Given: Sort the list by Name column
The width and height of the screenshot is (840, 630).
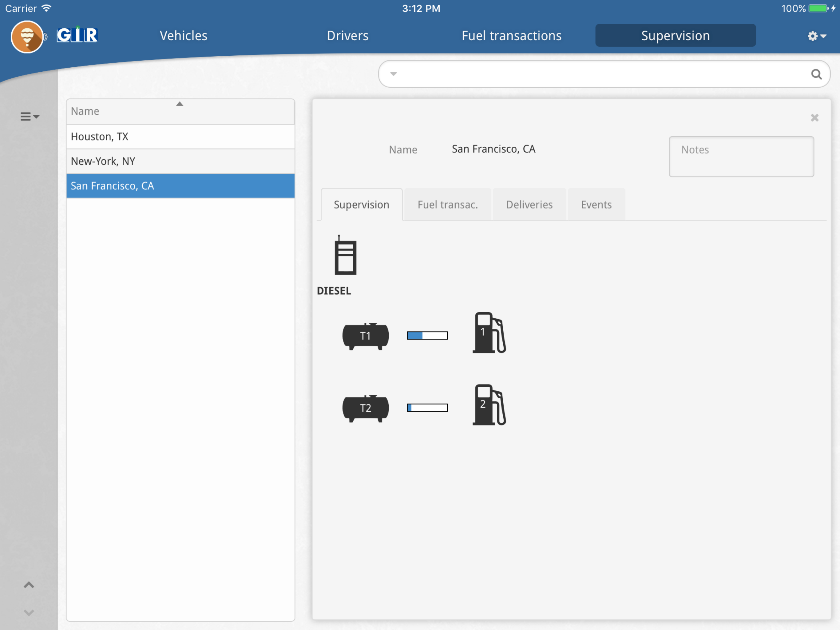Looking at the screenshot, I should [x=180, y=111].
